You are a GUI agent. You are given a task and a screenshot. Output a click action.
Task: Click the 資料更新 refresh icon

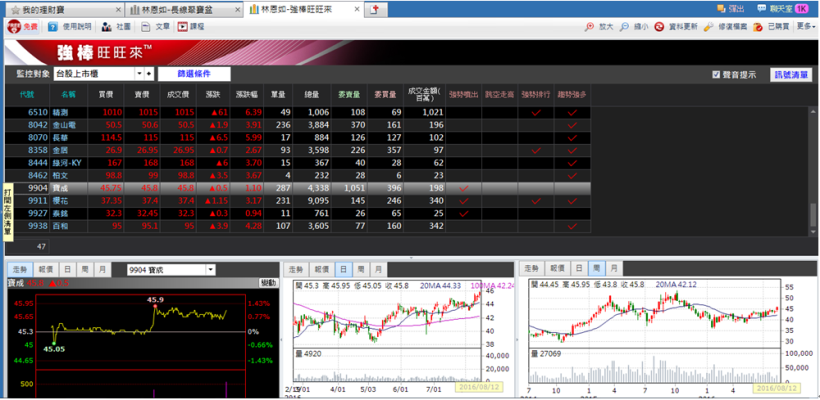click(659, 27)
